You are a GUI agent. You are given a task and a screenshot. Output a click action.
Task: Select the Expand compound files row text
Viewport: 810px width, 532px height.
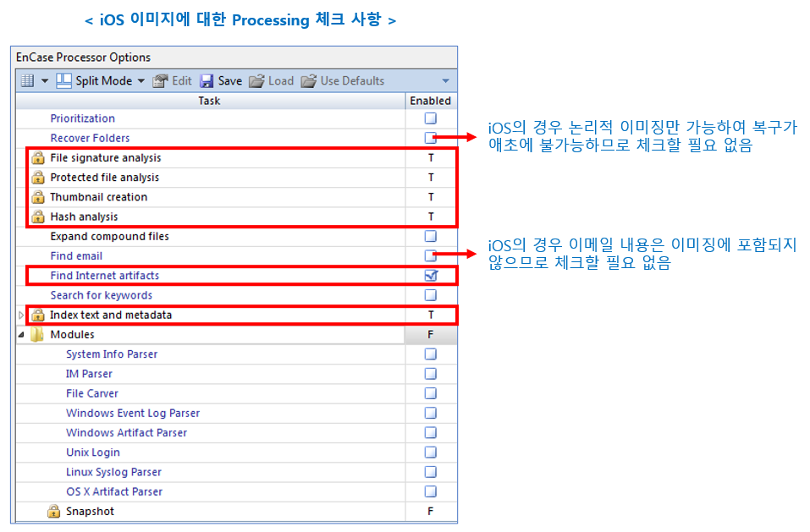pyautogui.click(x=109, y=236)
